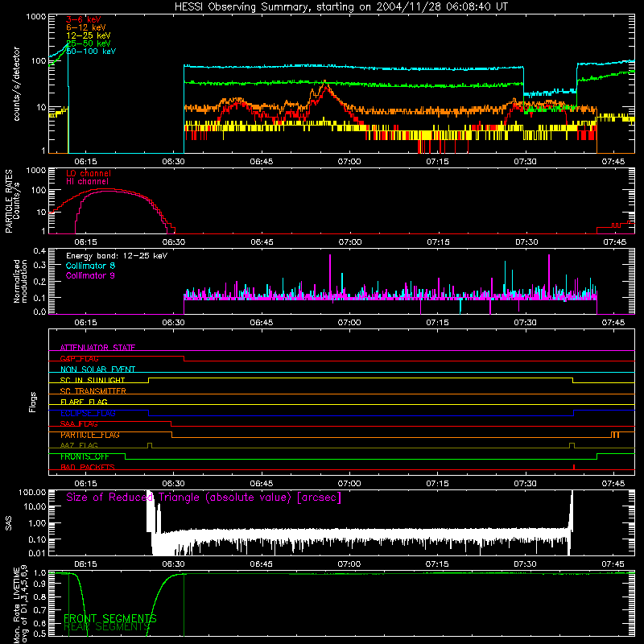644x644 pixels.
Task: Click the HI channel legend label
Action: 87,182
